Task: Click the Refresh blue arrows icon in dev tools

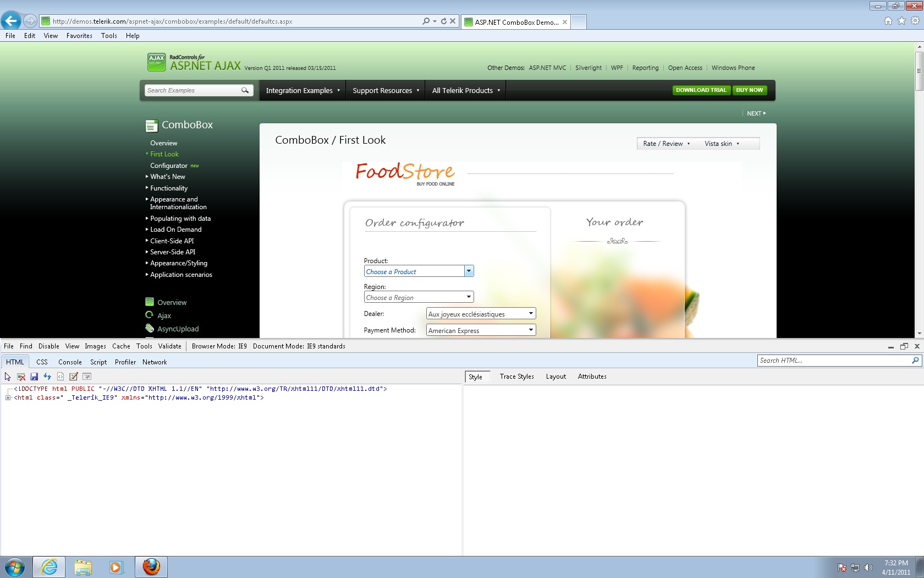Action: tap(47, 377)
